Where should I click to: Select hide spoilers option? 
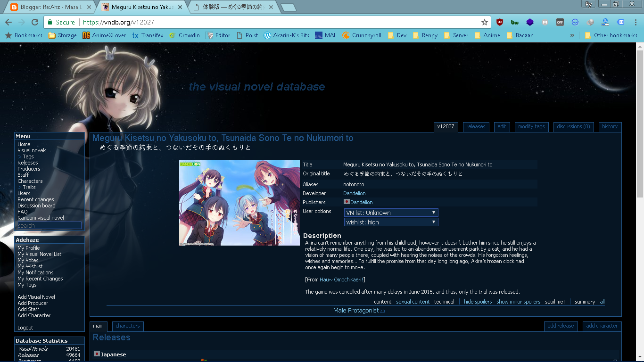[478, 302]
